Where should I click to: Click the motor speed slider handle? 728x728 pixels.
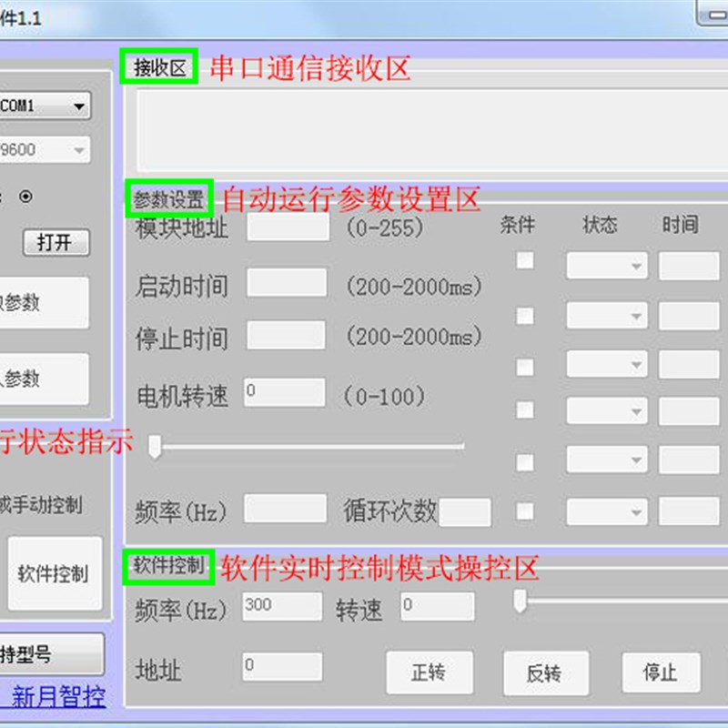(x=155, y=447)
